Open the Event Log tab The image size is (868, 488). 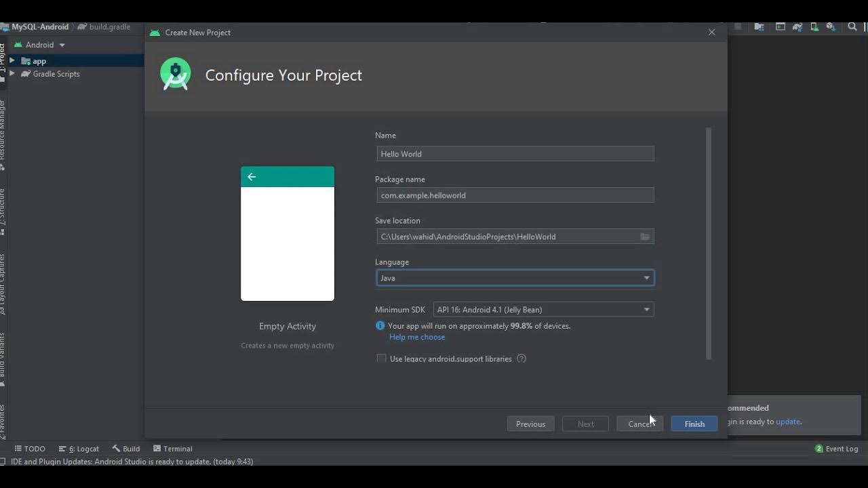click(x=837, y=449)
